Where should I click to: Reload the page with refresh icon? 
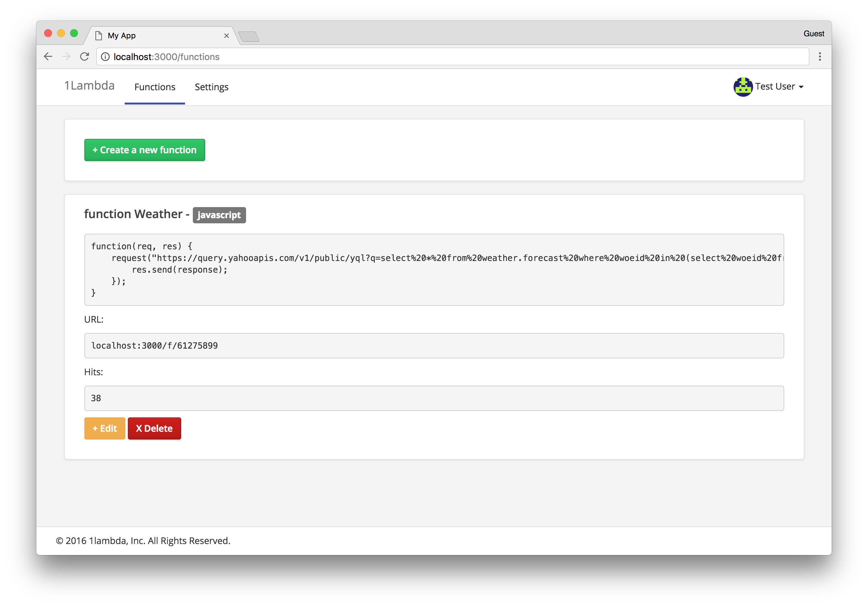point(85,57)
